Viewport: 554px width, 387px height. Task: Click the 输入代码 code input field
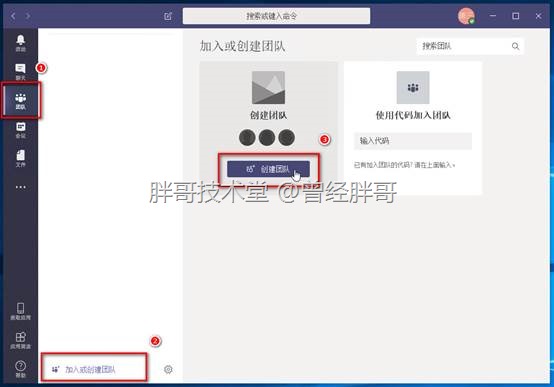[x=413, y=141]
